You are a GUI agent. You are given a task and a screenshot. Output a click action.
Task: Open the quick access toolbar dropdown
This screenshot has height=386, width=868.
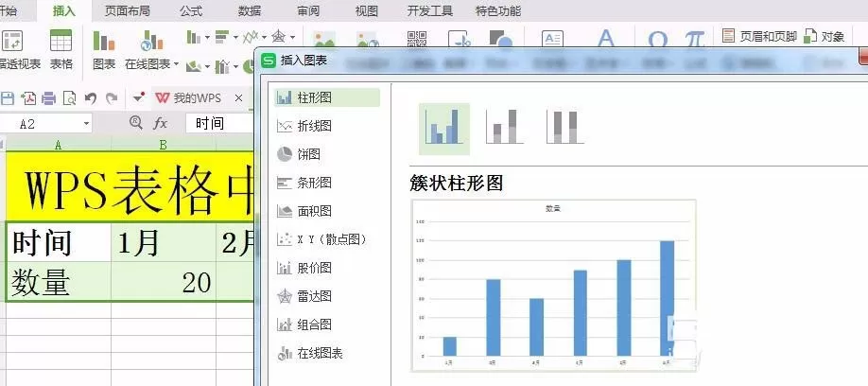point(138,97)
